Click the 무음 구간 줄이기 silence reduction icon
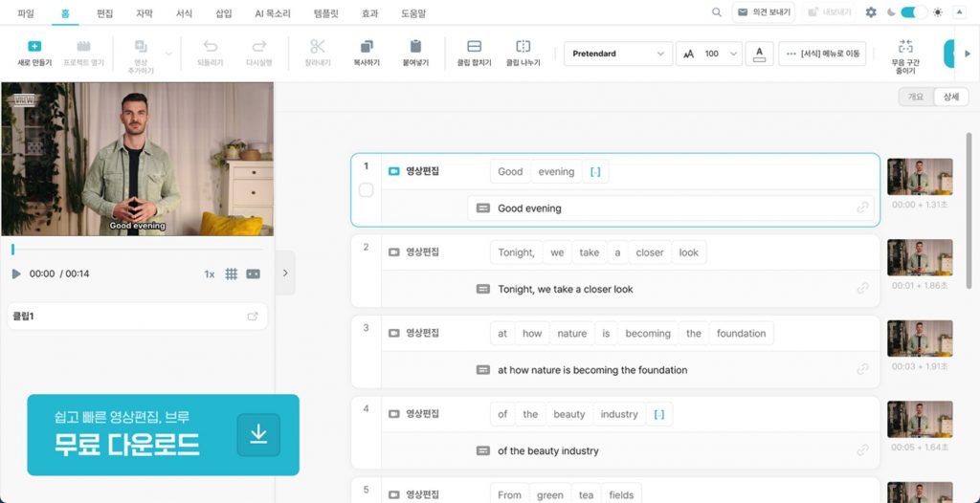 [x=905, y=46]
